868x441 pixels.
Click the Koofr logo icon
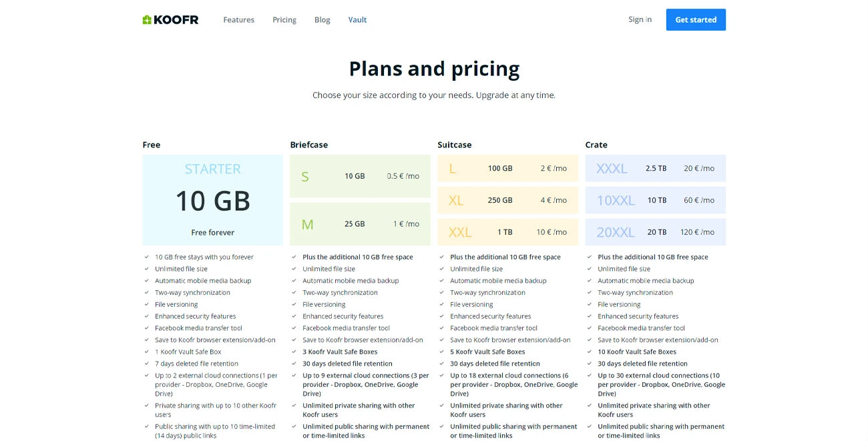[147, 20]
